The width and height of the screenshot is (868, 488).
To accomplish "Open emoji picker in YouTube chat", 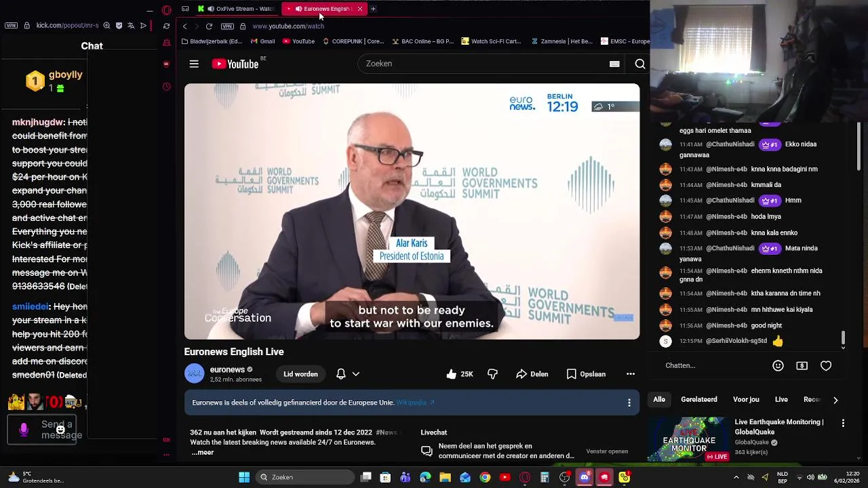I will point(778,365).
